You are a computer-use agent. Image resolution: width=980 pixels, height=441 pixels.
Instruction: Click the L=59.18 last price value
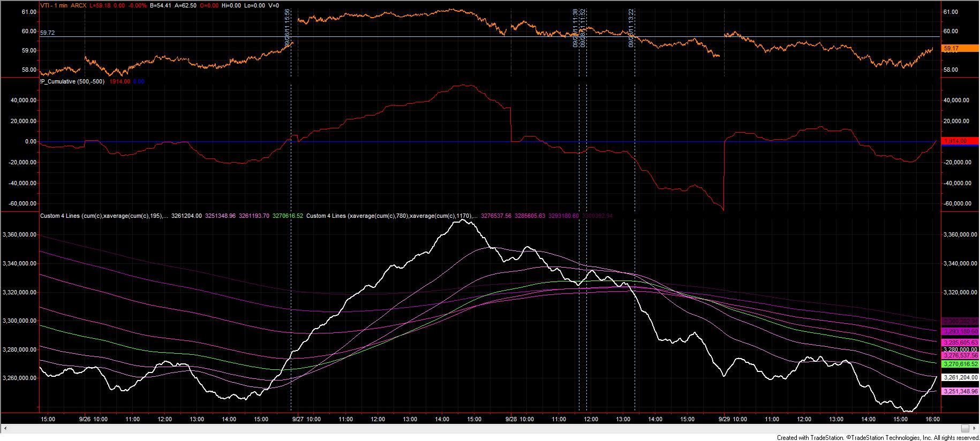[100, 5]
